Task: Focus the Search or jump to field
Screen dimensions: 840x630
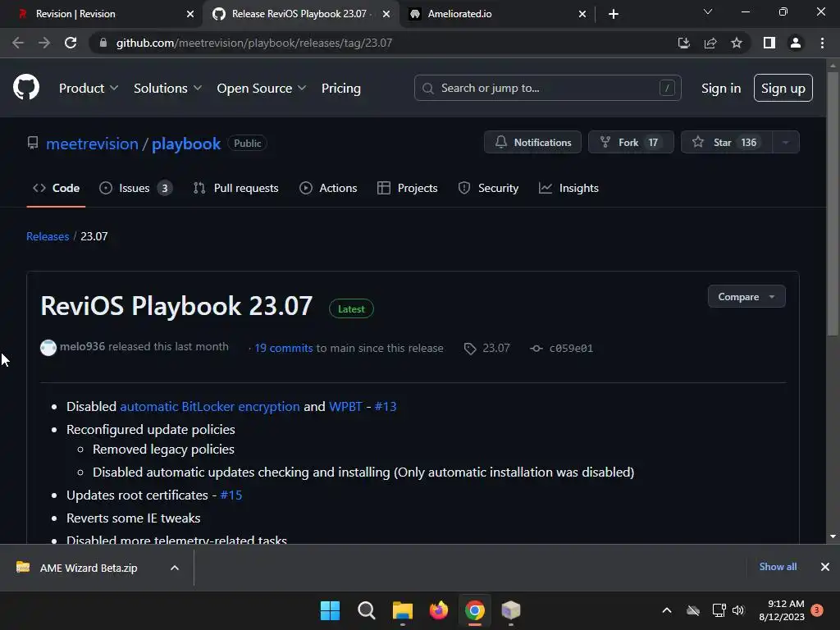Action: (547, 88)
